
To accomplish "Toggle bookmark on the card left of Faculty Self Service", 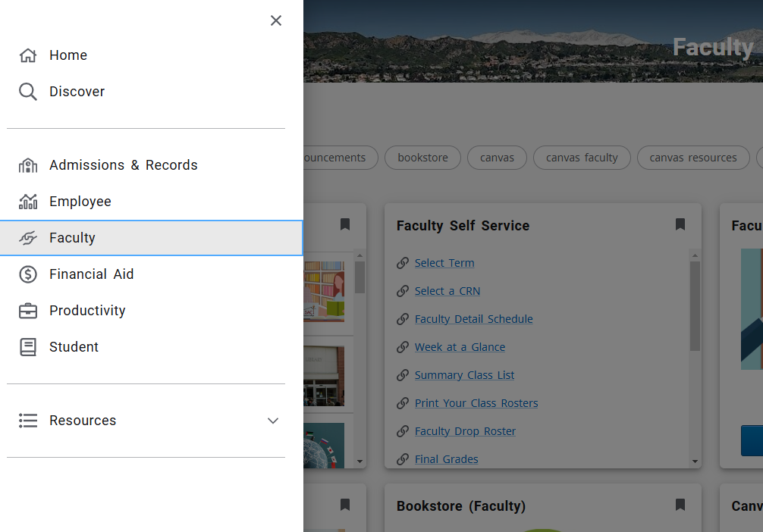I will point(345,224).
